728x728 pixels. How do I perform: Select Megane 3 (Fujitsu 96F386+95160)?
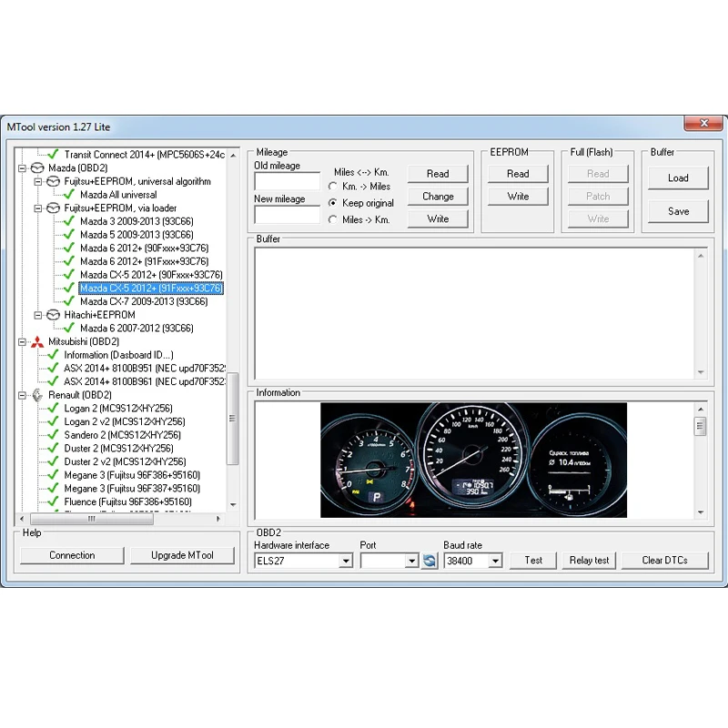pyautogui.click(x=132, y=475)
